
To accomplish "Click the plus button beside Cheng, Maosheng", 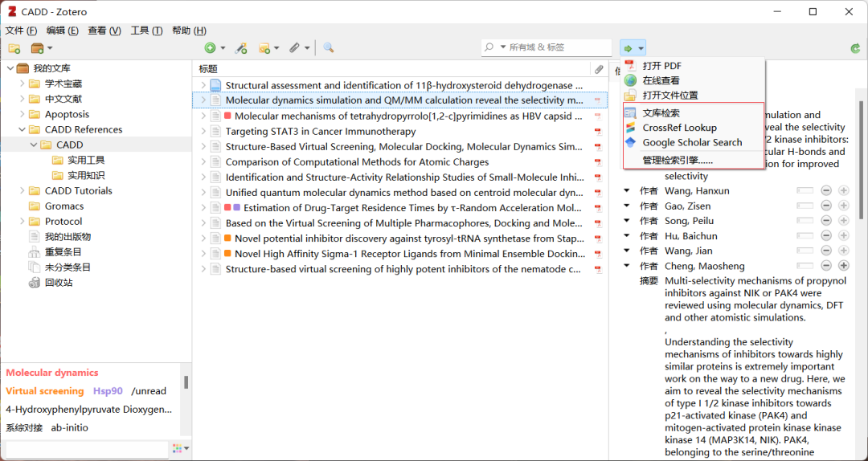I will coord(844,266).
